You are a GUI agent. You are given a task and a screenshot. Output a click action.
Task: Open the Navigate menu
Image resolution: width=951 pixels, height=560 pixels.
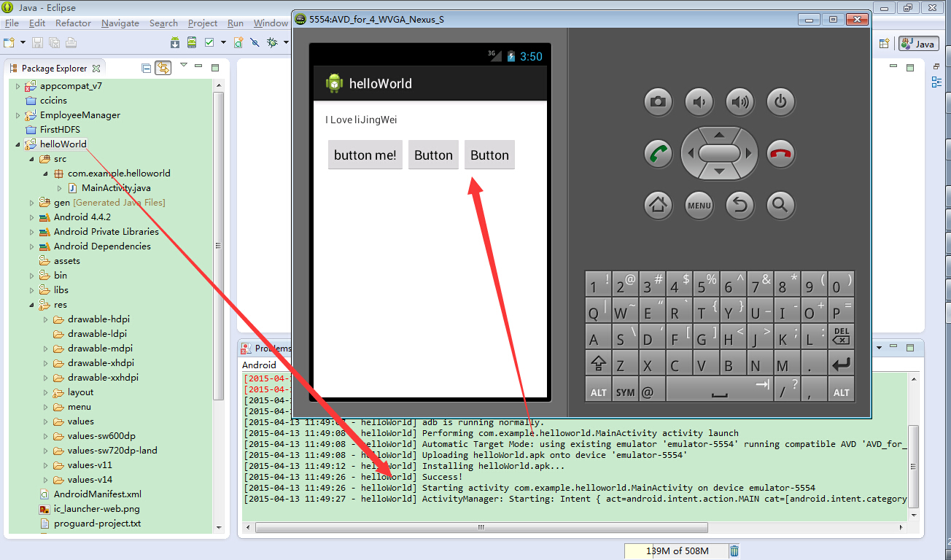[120, 23]
